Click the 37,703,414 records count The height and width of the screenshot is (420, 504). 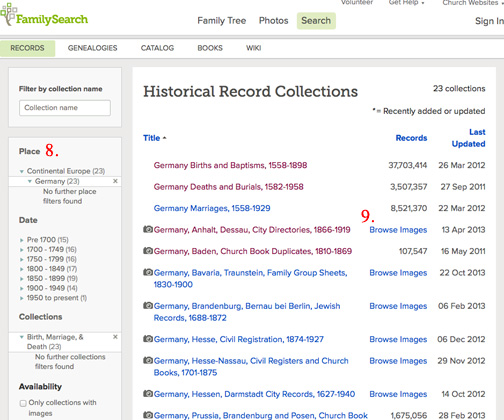coord(408,165)
